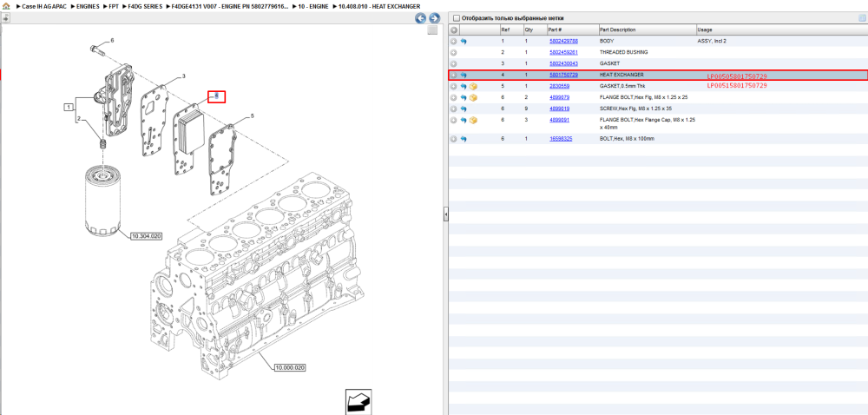This screenshot has width=868, height=415.
Task: Open part number link 4899019
Action: pos(558,109)
